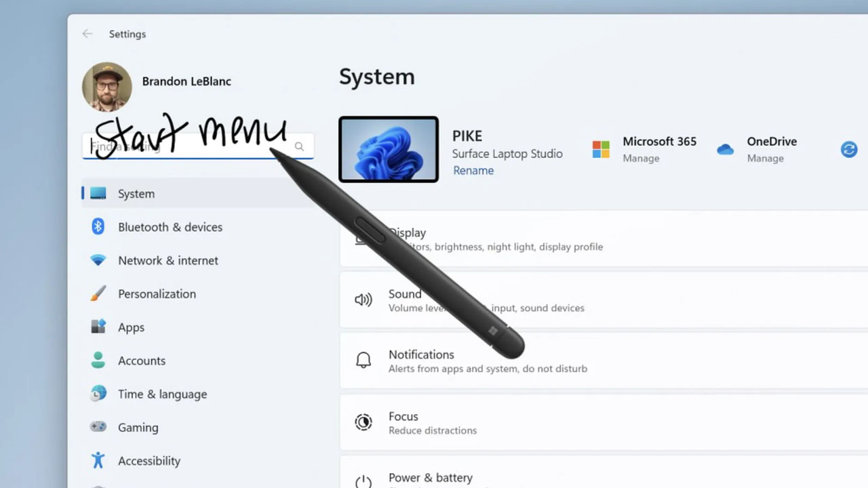Click the search magnifier icon

point(299,146)
